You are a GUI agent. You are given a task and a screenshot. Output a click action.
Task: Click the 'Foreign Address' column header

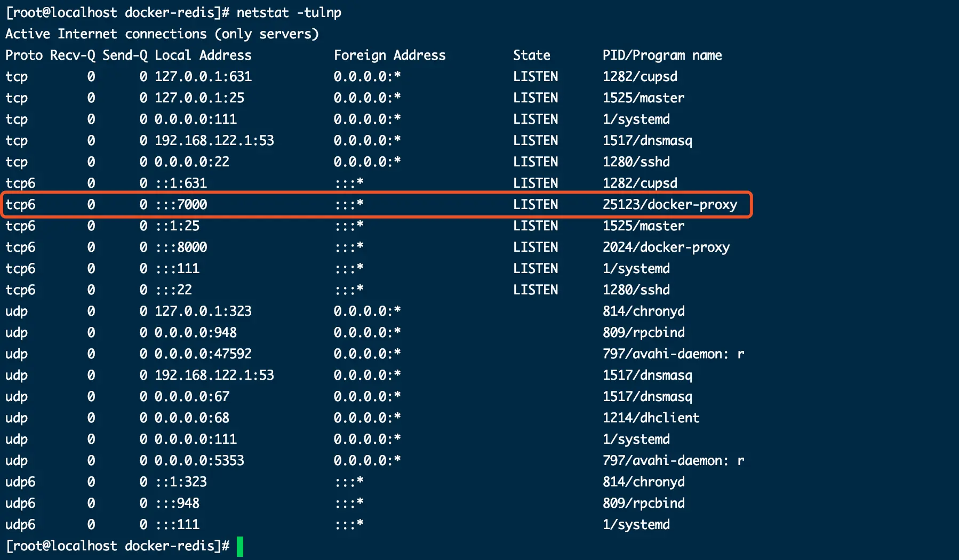click(x=390, y=55)
